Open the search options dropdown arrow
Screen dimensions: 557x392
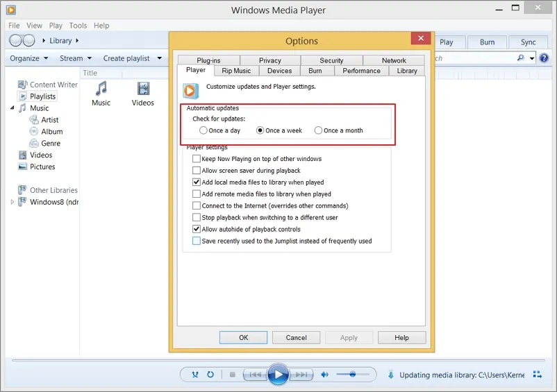532,58
